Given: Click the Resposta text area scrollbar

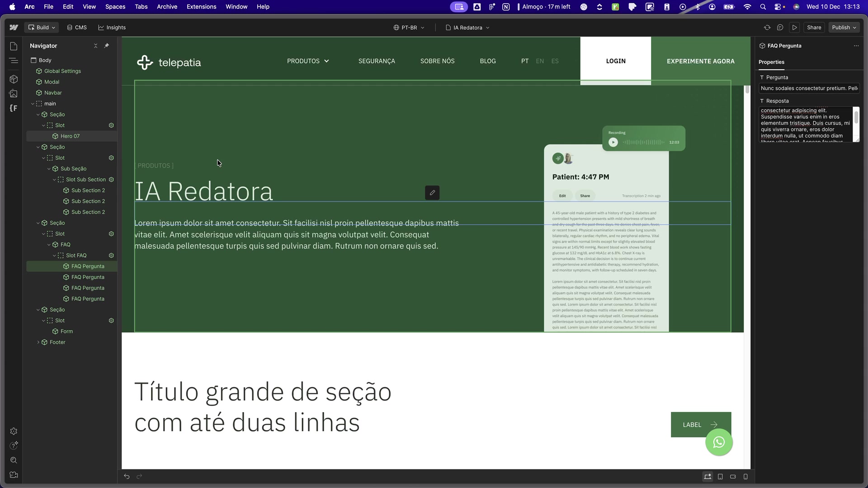Looking at the screenshot, I should 856,118.
